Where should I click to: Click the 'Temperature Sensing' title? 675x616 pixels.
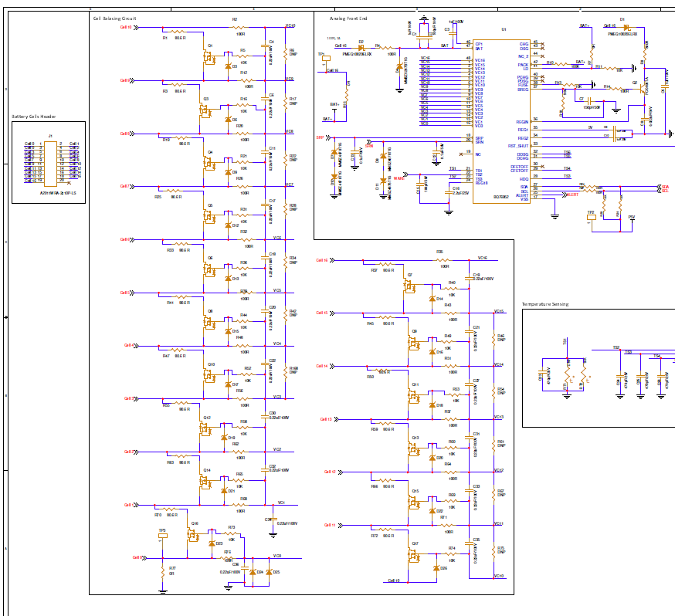[x=545, y=304]
